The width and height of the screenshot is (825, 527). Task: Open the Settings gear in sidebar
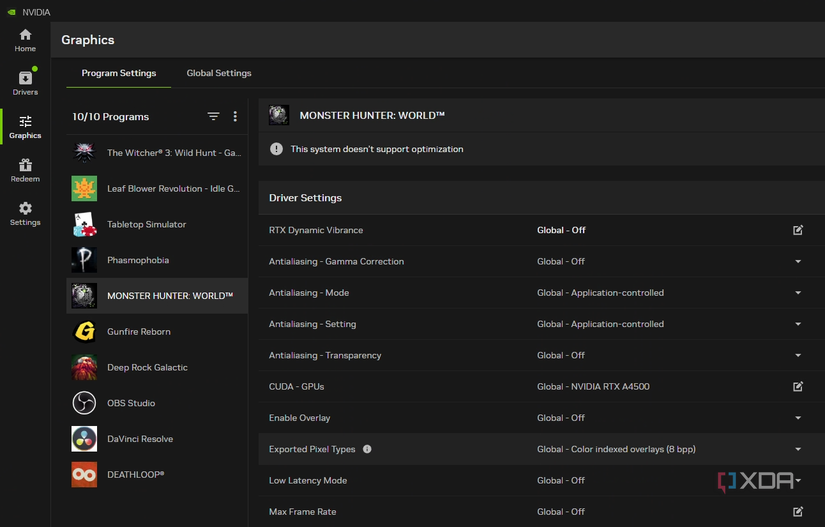pyautogui.click(x=25, y=213)
